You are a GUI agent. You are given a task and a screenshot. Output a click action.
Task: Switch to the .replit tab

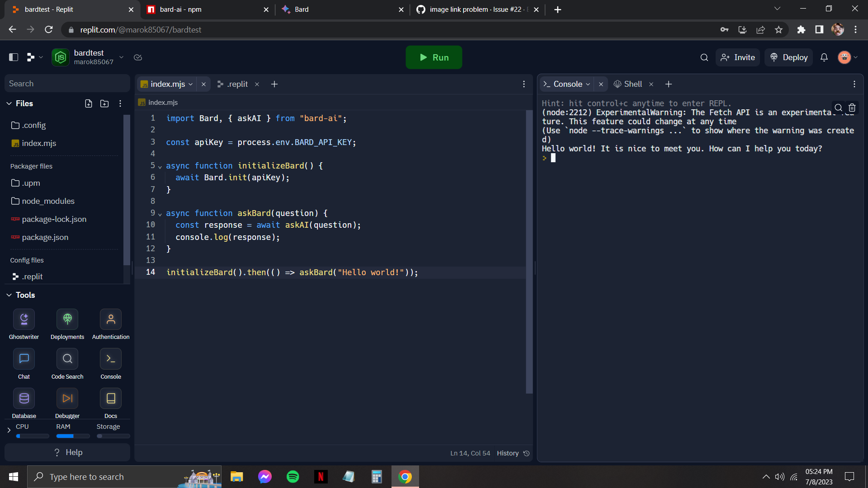pos(237,84)
